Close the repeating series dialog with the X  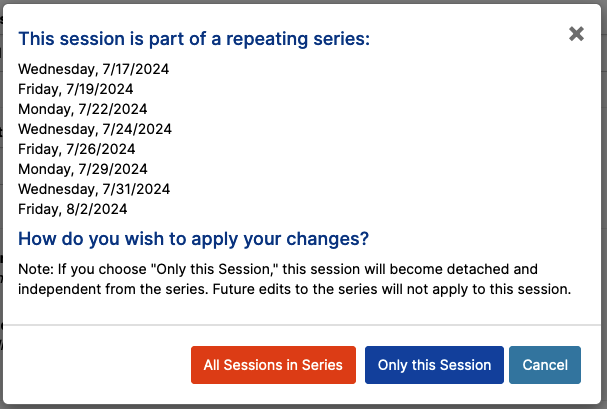tap(576, 34)
